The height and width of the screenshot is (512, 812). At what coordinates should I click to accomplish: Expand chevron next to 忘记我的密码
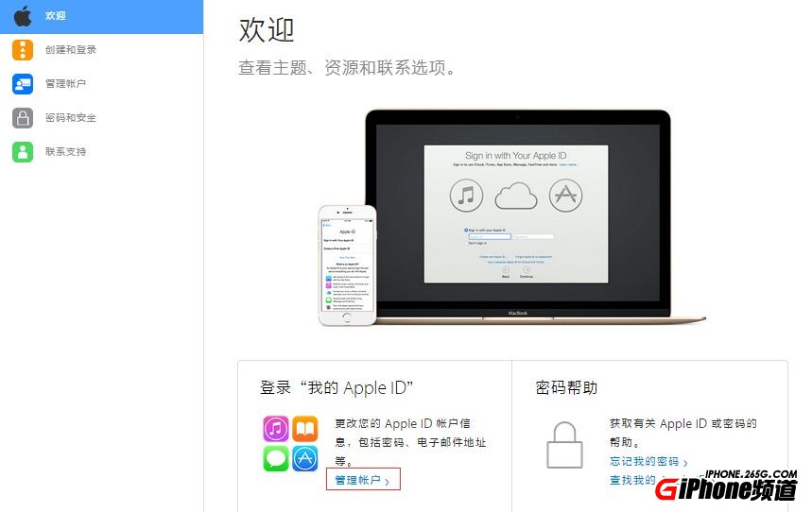(685, 463)
